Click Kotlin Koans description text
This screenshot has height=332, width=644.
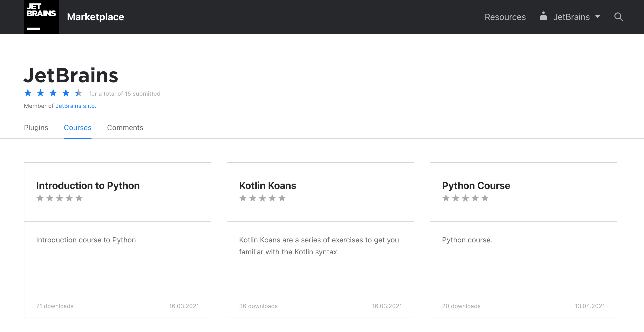tap(319, 246)
